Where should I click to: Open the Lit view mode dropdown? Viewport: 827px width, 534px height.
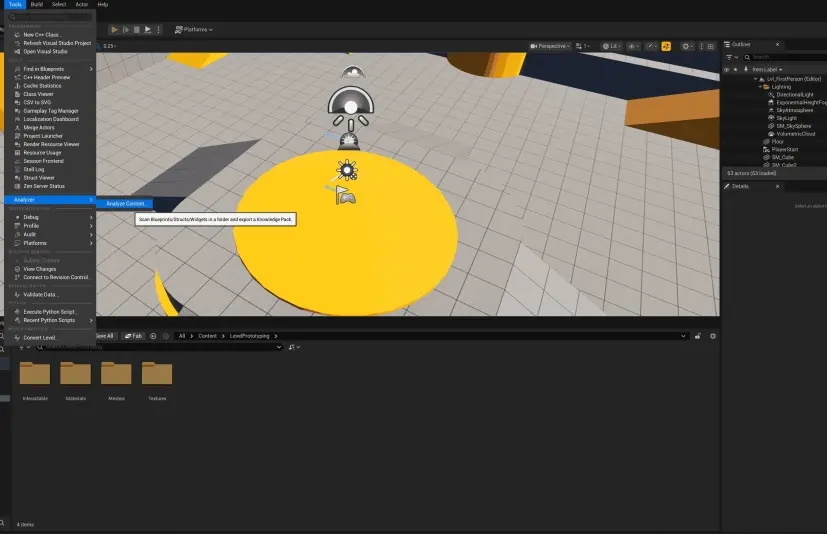(x=612, y=46)
